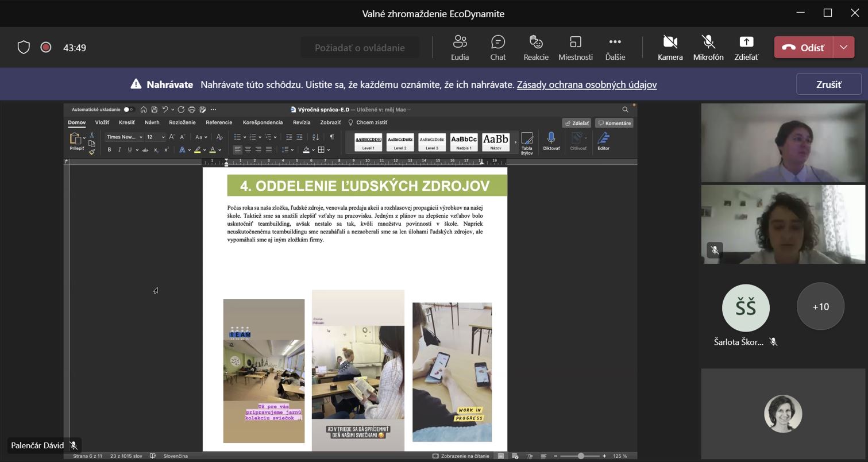This screenshot has width=868, height=462.
Task: Unmute with the Mikrofón button
Action: tap(708, 48)
